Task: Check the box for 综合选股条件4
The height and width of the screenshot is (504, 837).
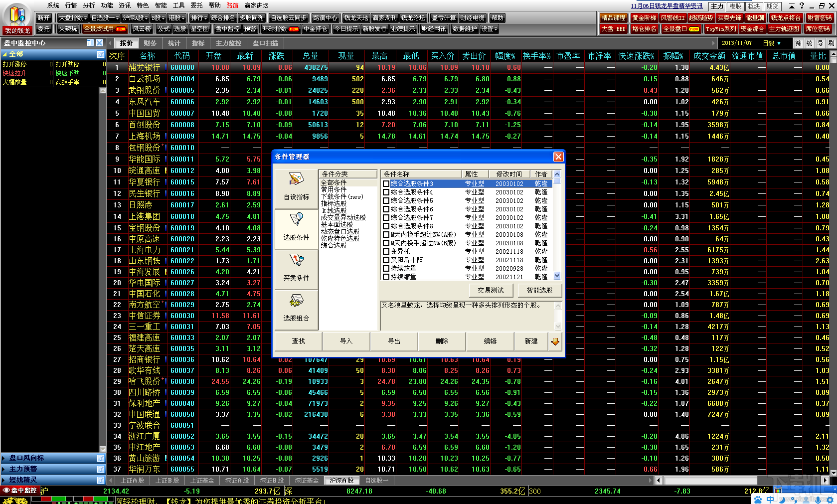Action: point(386,192)
